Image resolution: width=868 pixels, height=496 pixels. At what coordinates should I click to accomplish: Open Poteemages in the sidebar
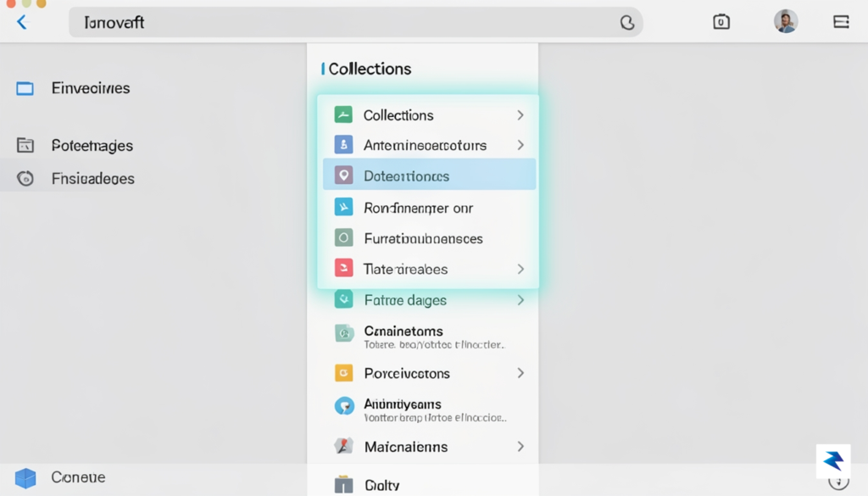[92, 146]
